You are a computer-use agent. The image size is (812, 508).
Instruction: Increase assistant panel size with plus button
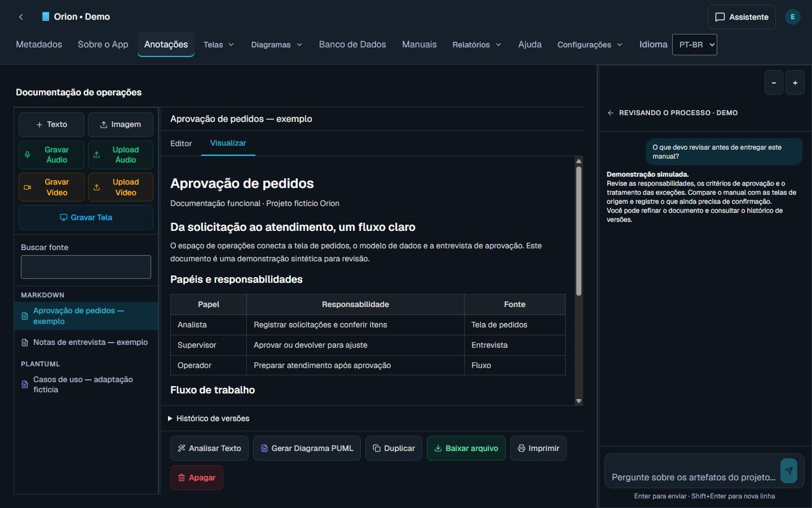click(x=795, y=83)
